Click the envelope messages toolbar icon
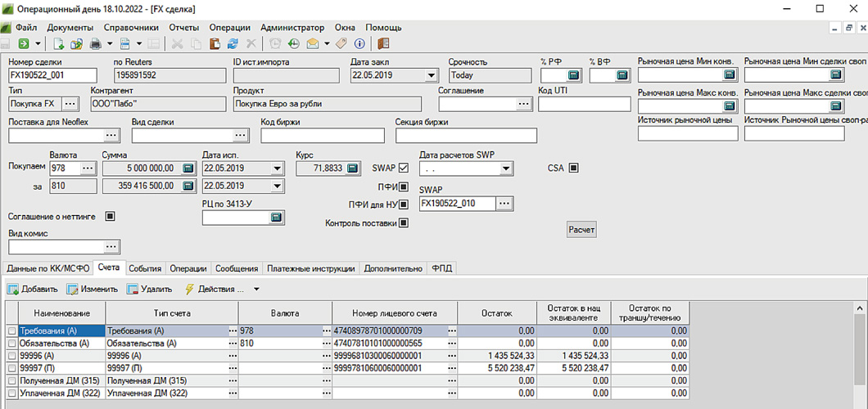 312,43
